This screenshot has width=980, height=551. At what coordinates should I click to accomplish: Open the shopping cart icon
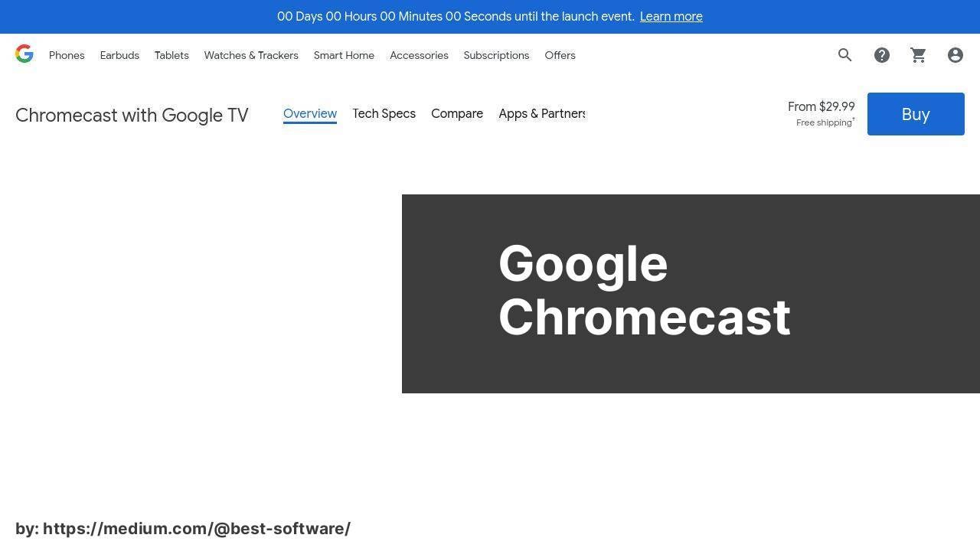tap(919, 55)
